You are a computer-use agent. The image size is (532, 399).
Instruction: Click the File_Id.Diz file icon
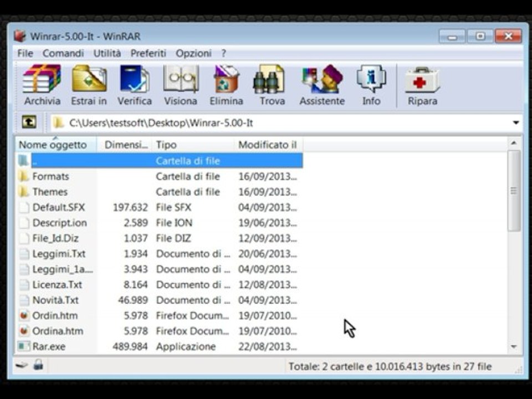(x=24, y=238)
